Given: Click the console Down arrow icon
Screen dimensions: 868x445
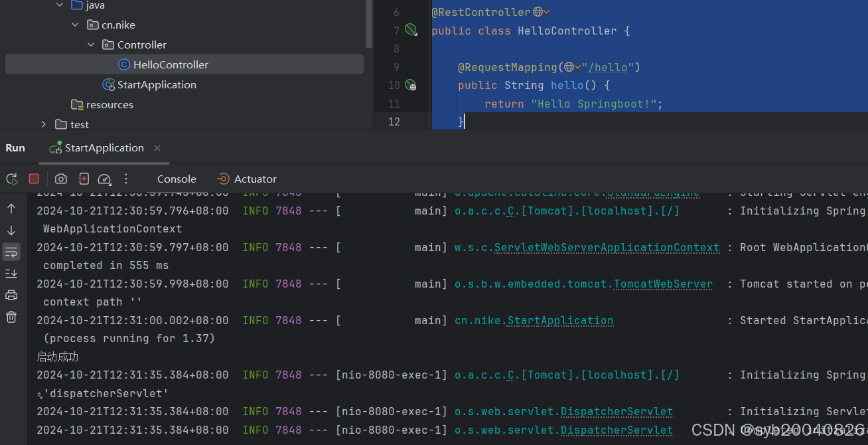Looking at the screenshot, I should click(x=11, y=230).
